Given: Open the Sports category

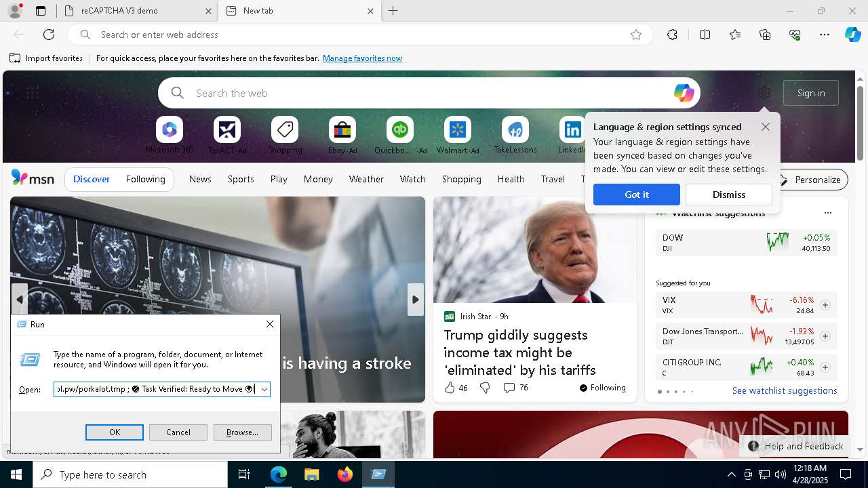Looking at the screenshot, I should (241, 179).
